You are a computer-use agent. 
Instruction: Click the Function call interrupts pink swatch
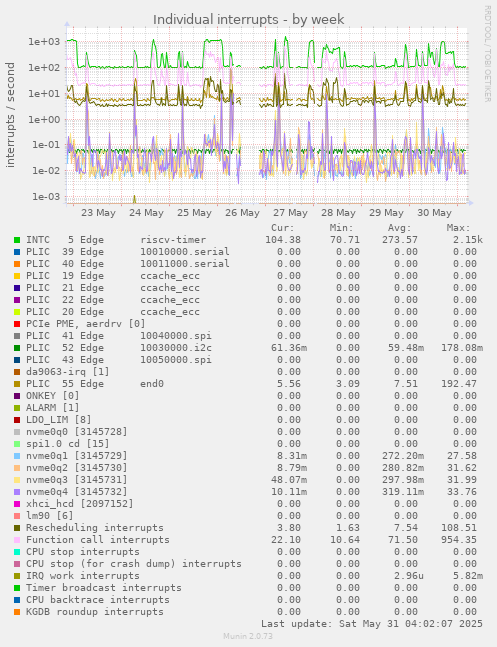pos(17,540)
